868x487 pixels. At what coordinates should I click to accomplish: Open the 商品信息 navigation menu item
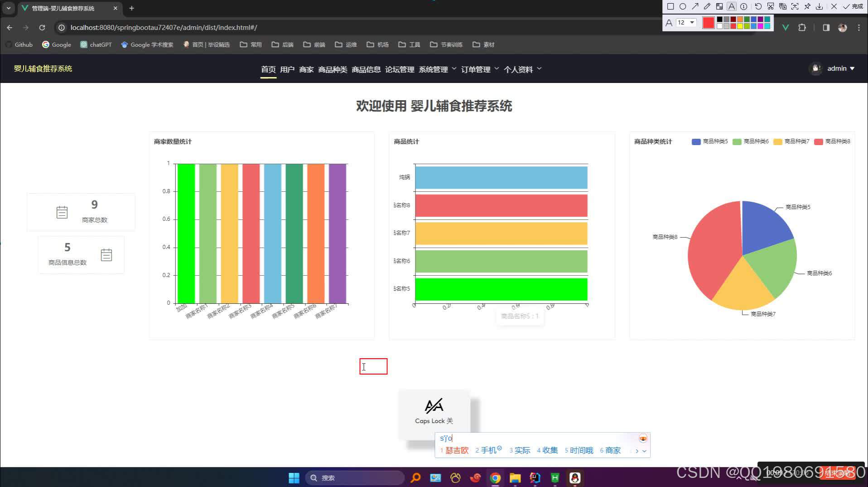[367, 69]
